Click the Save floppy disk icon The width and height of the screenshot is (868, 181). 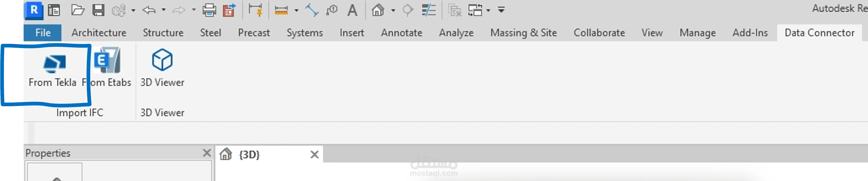coord(98,10)
